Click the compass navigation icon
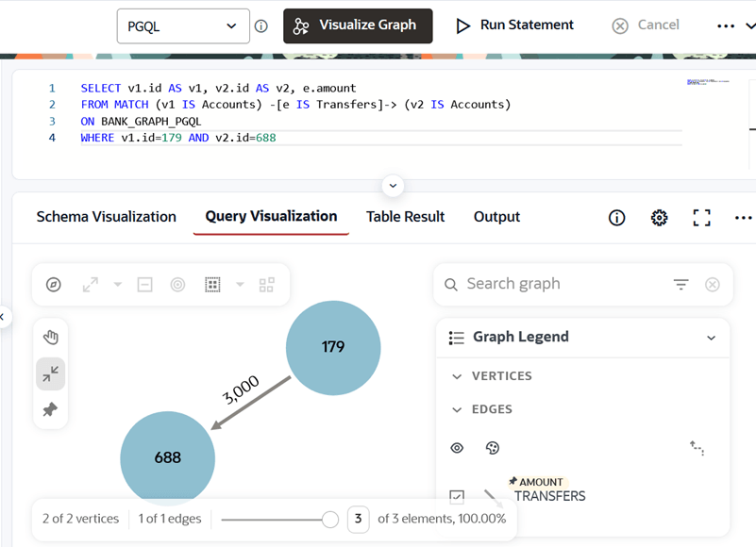Image resolution: width=756 pixels, height=547 pixels. [54, 285]
